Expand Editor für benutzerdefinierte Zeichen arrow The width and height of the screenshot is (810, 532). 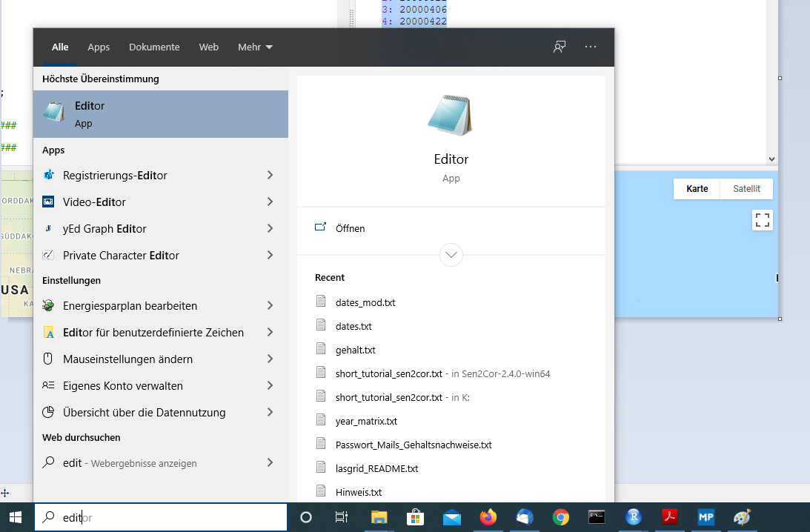click(x=270, y=333)
